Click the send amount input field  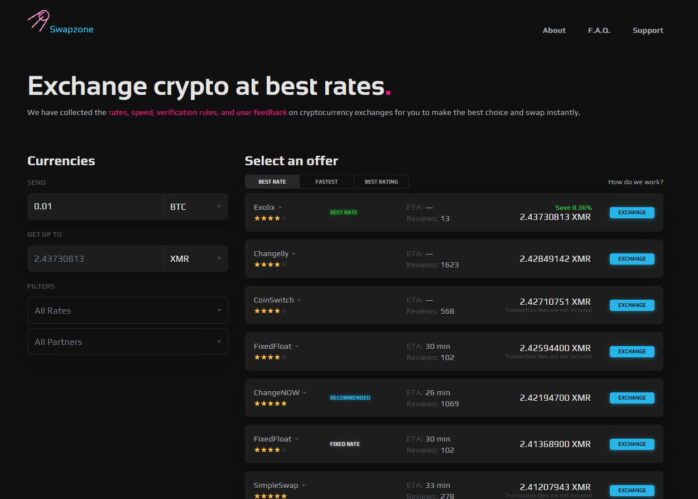tap(95, 207)
